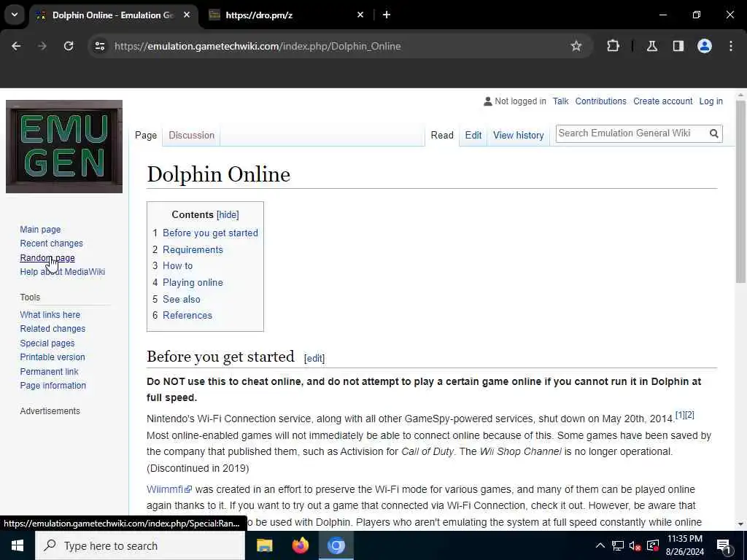
Task: Open the Windows Start button
Action: point(18,545)
